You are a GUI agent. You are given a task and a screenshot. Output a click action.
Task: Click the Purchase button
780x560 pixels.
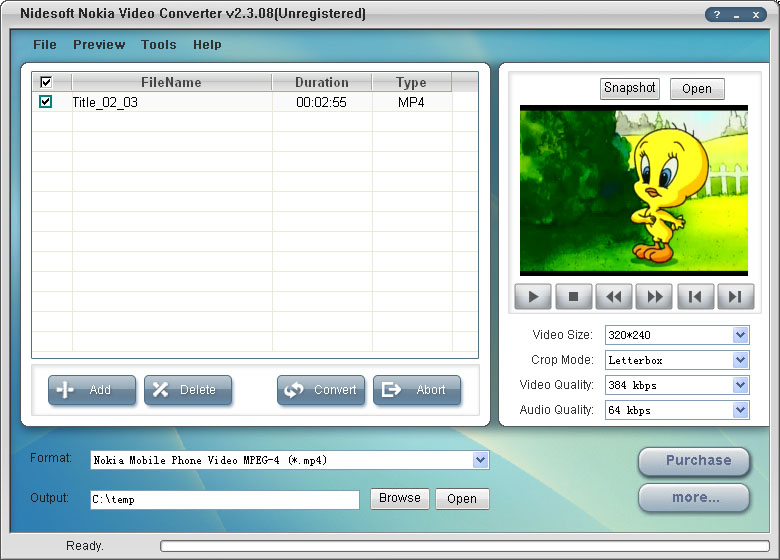click(694, 461)
